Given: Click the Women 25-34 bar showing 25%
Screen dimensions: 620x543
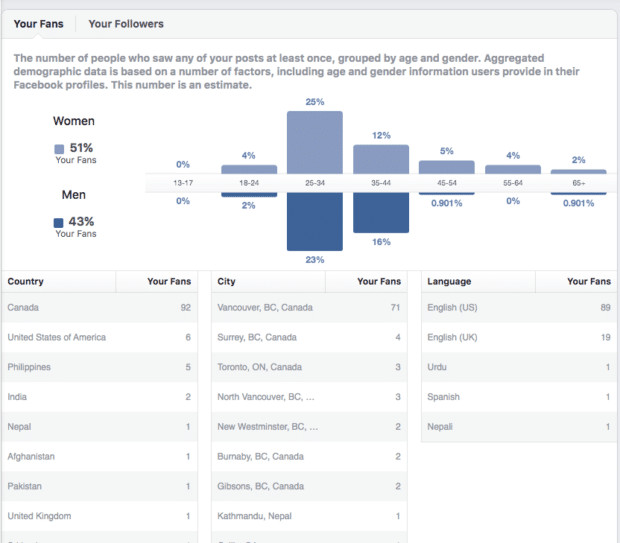Looking at the screenshot, I should [x=315, y=142].
